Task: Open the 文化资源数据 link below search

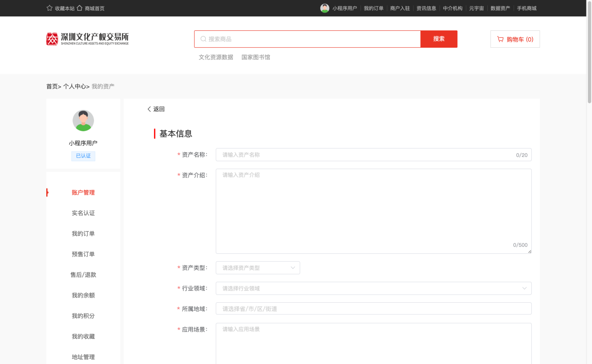Action: (216, 57)
